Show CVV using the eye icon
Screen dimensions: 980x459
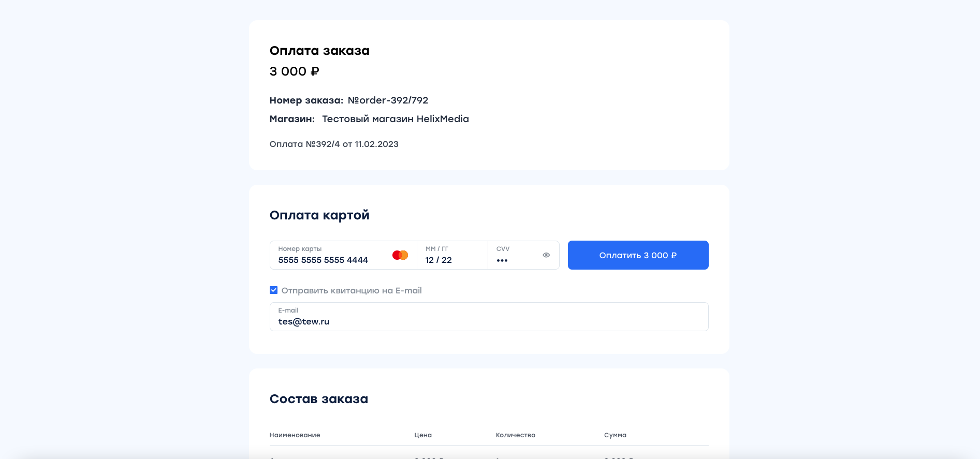[546, 255]
